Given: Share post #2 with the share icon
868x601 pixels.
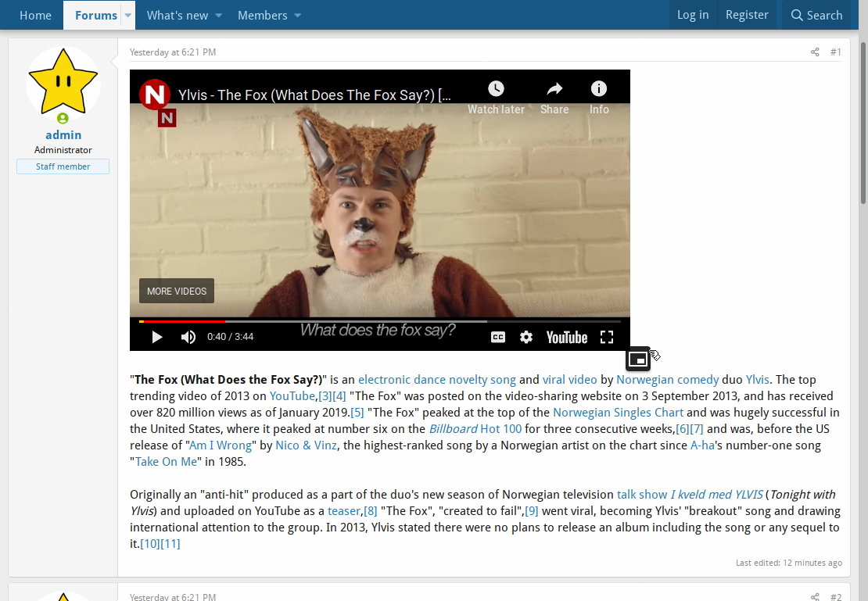Looking at the screenshot, I should click(815, 596).
